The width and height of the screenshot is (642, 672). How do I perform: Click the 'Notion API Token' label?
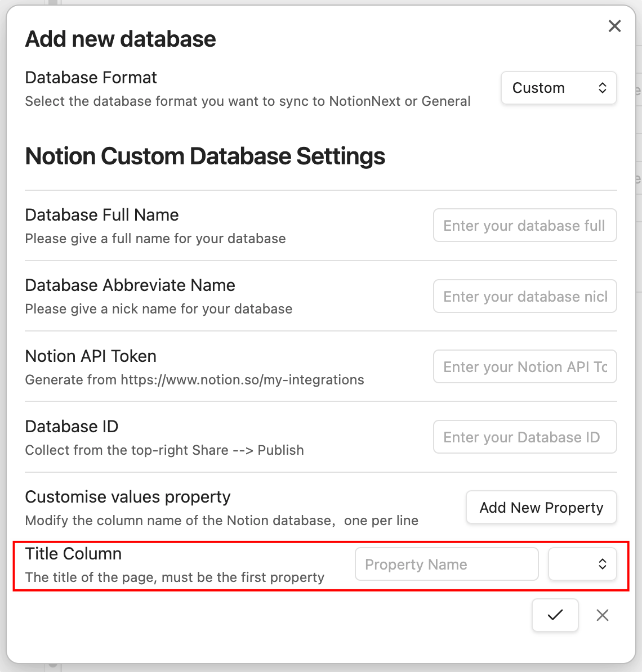pyautogui.click(x=91, y=356)
